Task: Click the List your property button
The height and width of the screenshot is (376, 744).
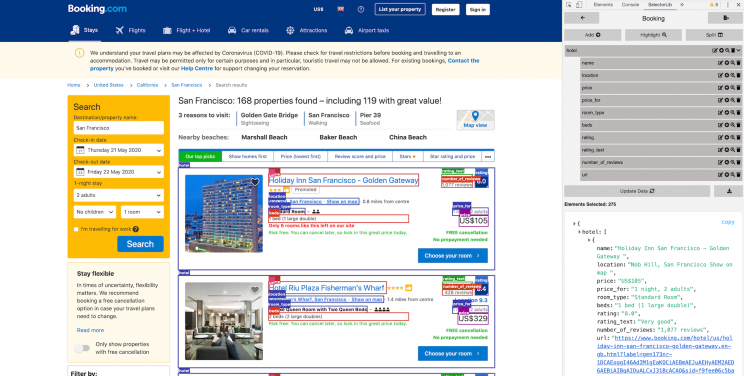Action: [400, 9]
